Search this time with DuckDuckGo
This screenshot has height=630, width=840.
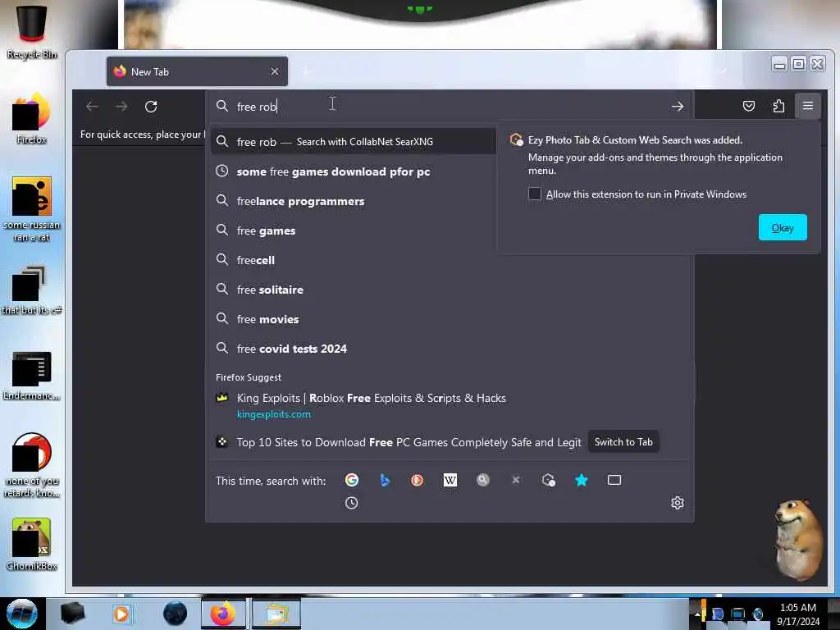coord(417,480)
